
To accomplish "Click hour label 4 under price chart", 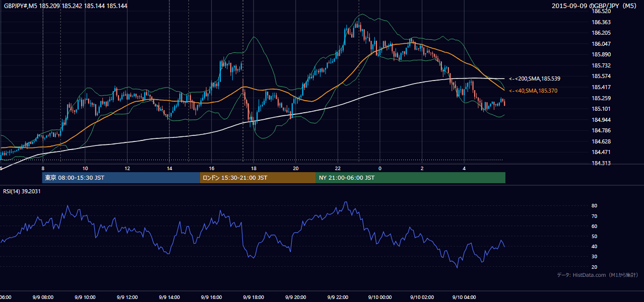I will [464, 168].
